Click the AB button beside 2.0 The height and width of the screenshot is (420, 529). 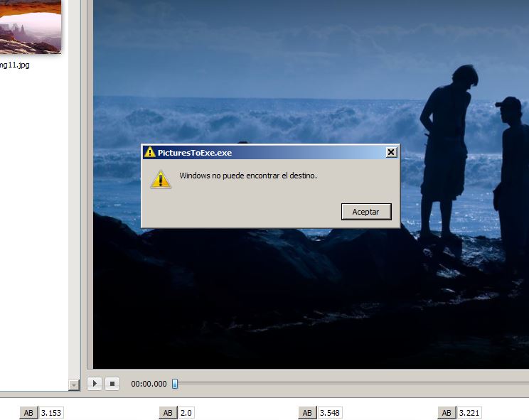168,413
